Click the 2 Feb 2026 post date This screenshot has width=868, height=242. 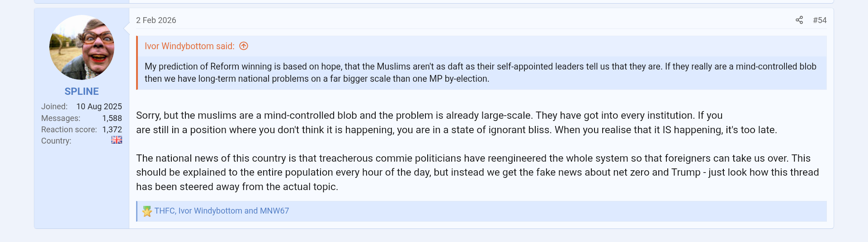point(156,20)
